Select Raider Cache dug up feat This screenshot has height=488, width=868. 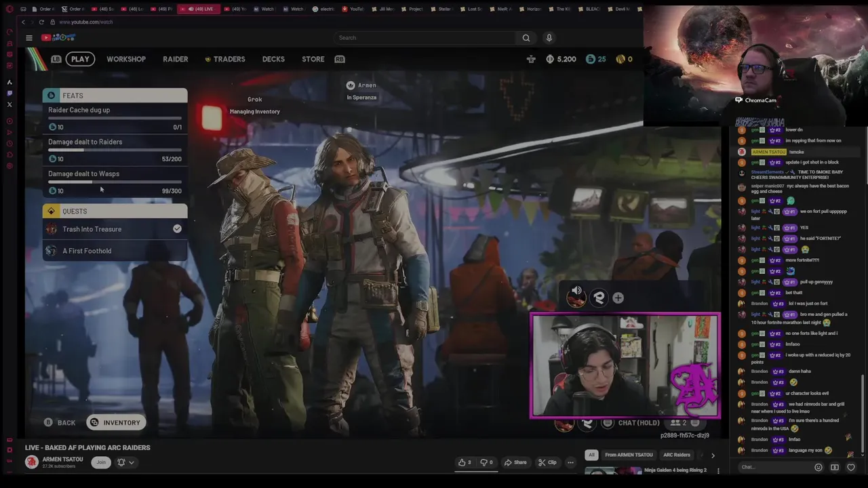coord(115,118)
